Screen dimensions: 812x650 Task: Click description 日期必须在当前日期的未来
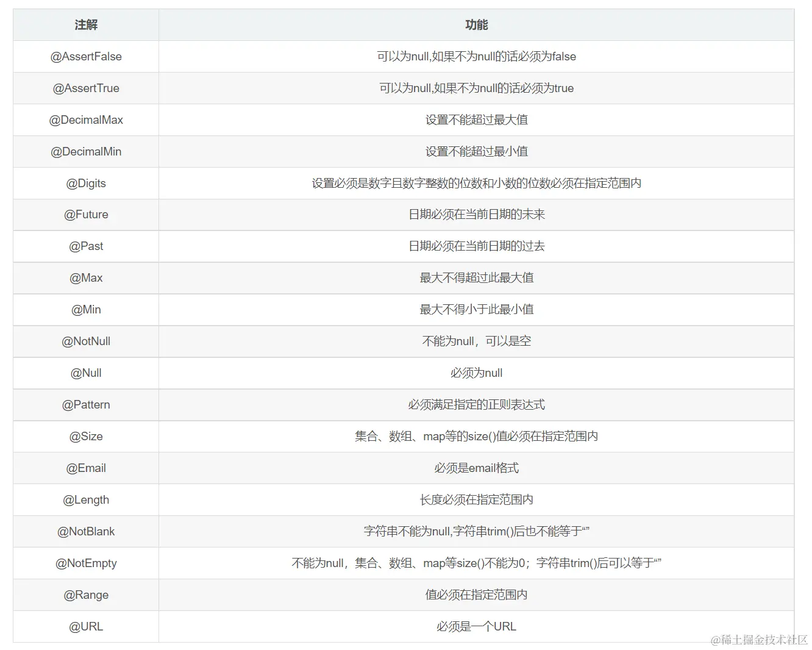[476, 215]
